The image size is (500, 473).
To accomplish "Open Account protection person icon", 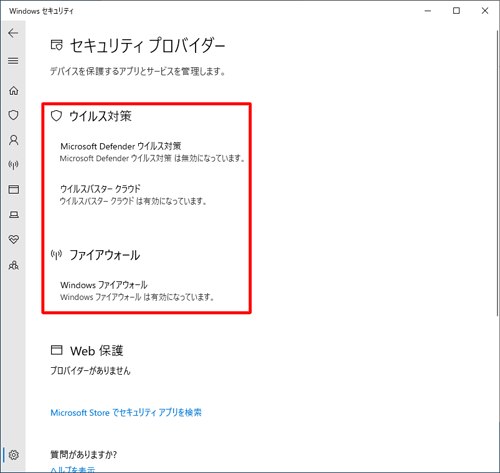I will click(x=14, y=140).
